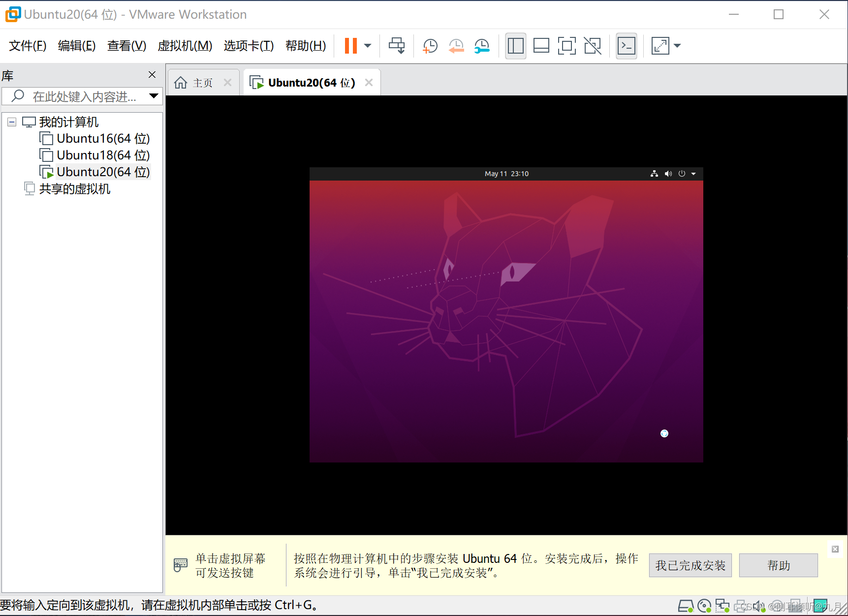The width and height of the screenshot is (848, 616).
Task: Open the snapshot manager
Action: pos(481,45)
